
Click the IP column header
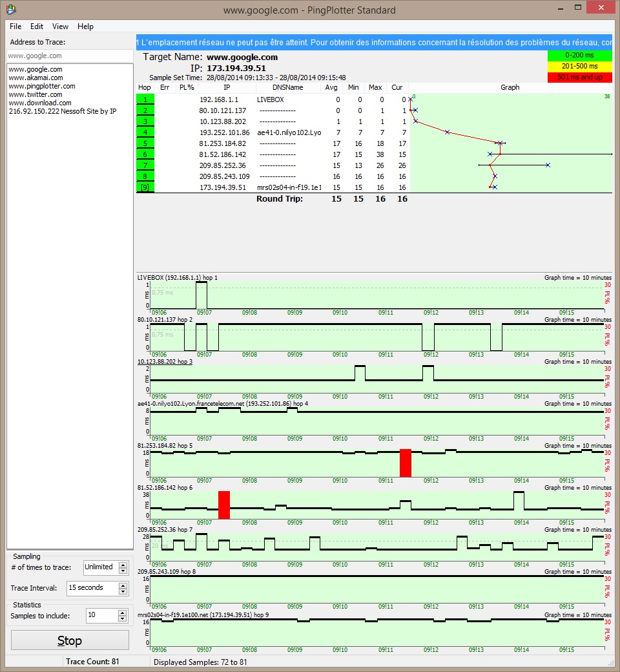tap(227, 87)
